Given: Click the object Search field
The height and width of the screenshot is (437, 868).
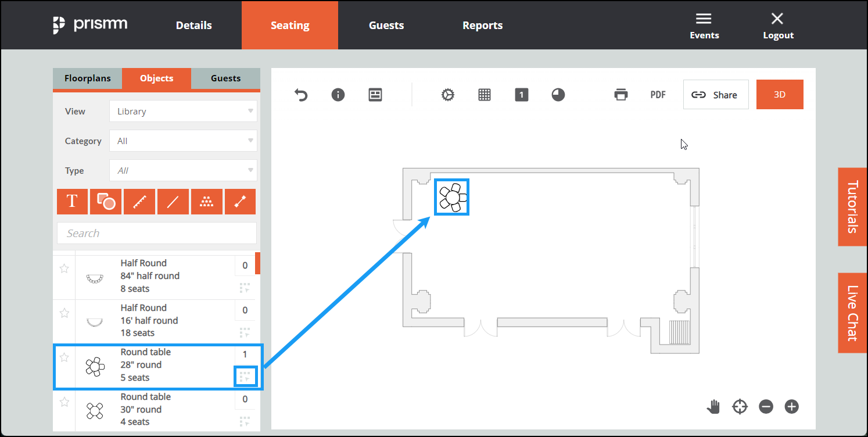Looking at the screenshot, I should pos(157,233).
